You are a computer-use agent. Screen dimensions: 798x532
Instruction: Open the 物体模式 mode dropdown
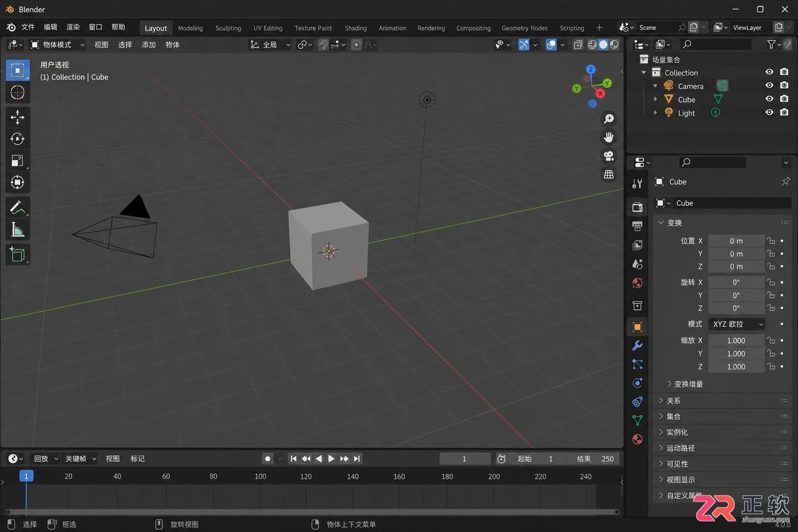(58, 45)
